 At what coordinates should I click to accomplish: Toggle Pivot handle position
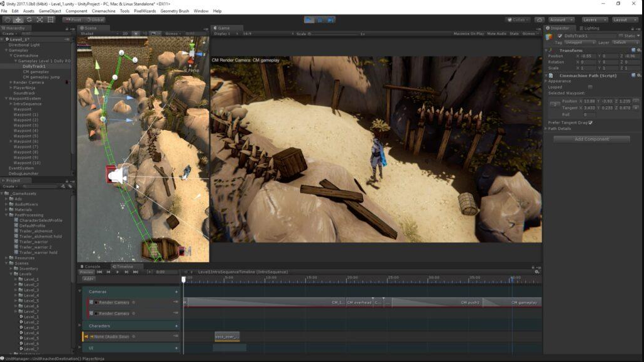[x=73, y=19]
